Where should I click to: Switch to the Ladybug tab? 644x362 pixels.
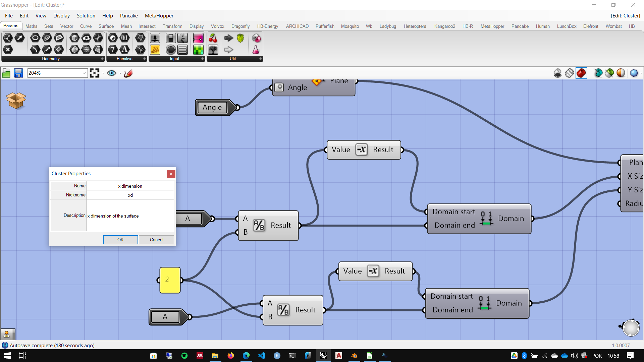coord(388,26)
